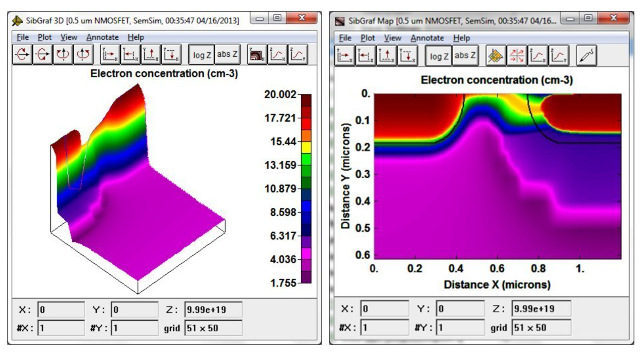
Task: Maximize the SibGraf 3D window
Action: click(278, 18)
